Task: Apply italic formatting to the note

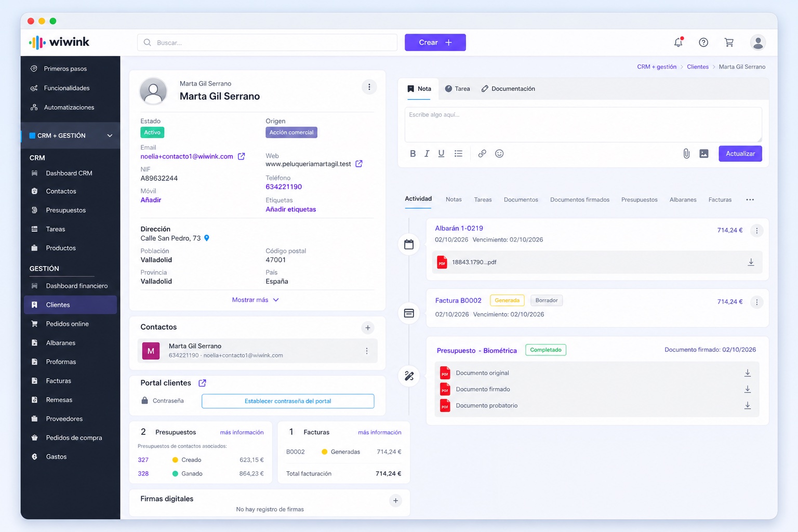Action: (427, 154)
